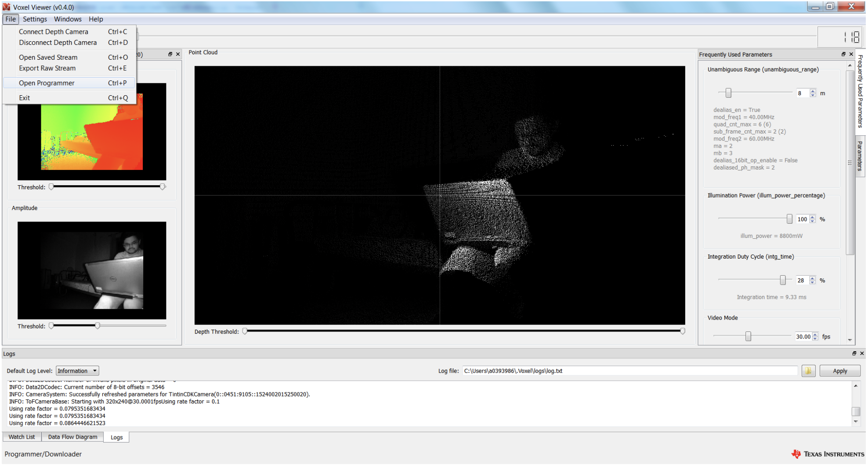The image size is (868, 468).
Task: Click the upper handle of Amplitude Threshold slider
Action: click(98, 326)
